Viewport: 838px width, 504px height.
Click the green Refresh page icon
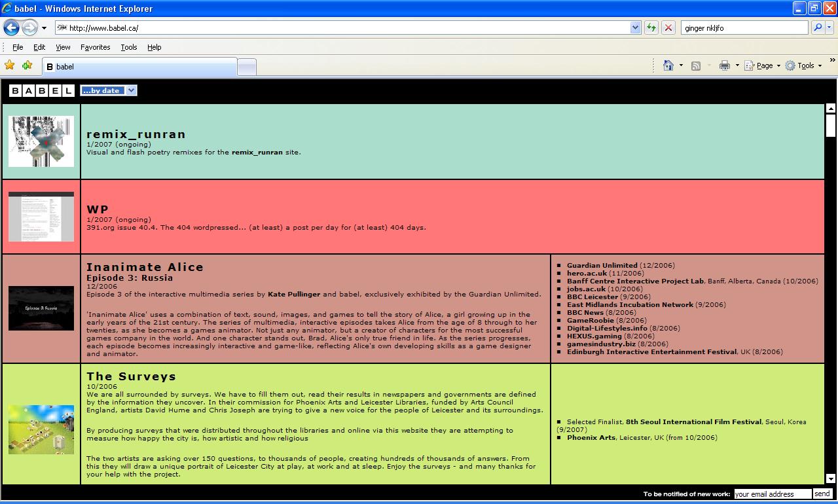click(651, 27)
